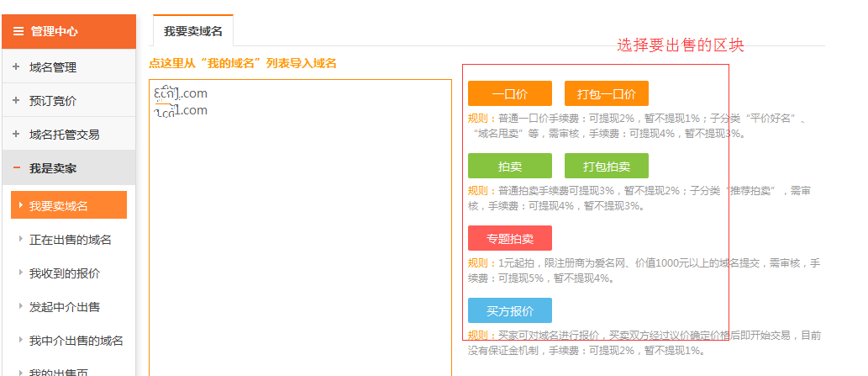Click the hamburger icon beside 管理中心

coord(18,31)
